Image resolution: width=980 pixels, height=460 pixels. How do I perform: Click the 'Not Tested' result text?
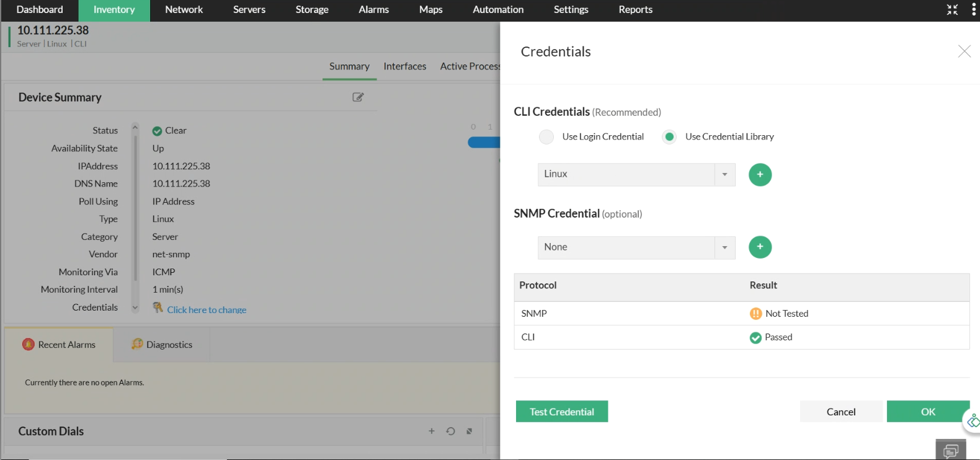(x=787, y=314)
